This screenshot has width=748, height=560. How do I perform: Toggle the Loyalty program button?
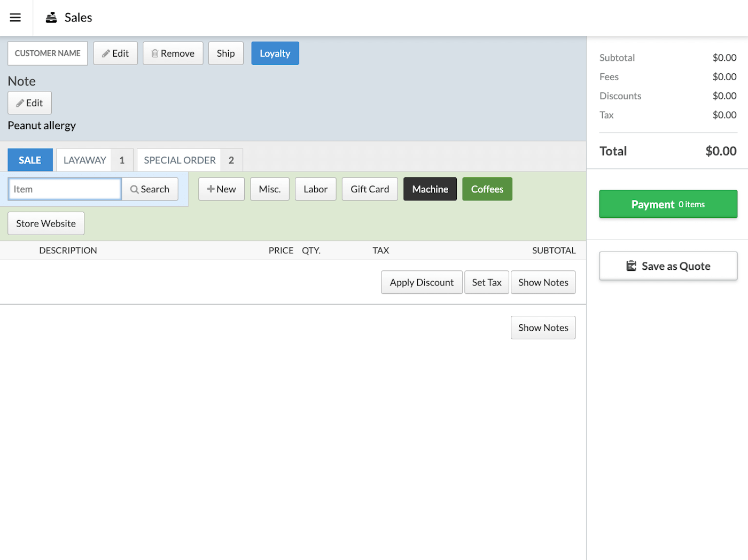(275, 53)
